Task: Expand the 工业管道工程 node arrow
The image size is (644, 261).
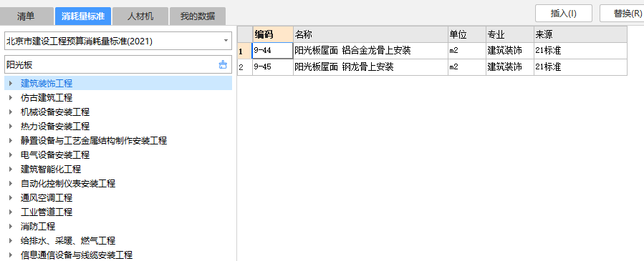Action: pos(11,212)
